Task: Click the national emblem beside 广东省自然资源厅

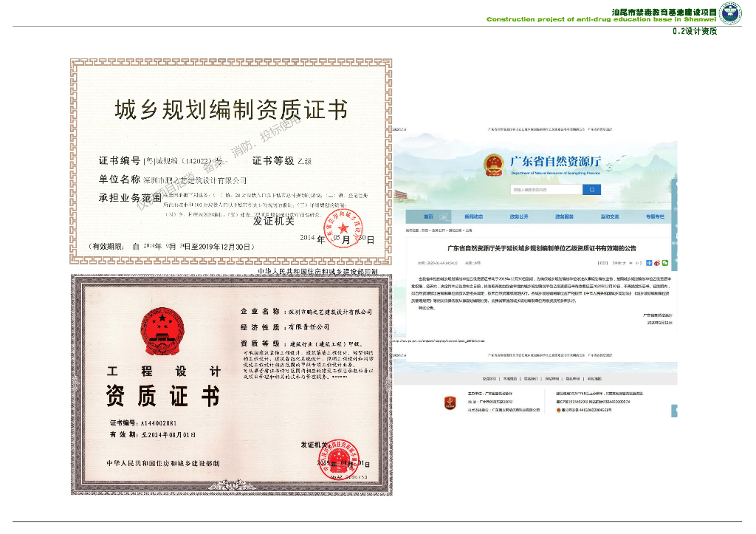Action: [494, 165]
